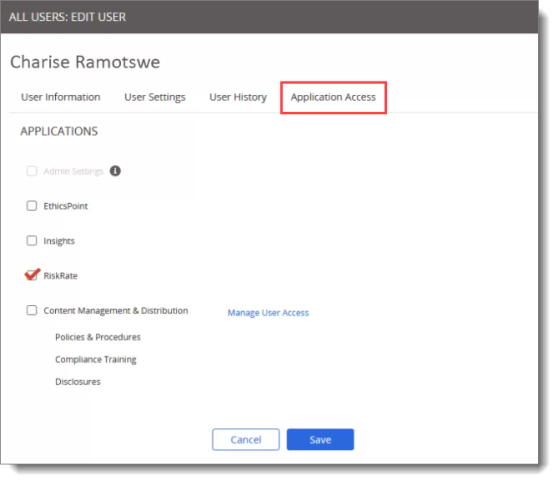Click the EthicsPoint label text
The height and width of the screenshot is (483, 558).
pos(65,206)
